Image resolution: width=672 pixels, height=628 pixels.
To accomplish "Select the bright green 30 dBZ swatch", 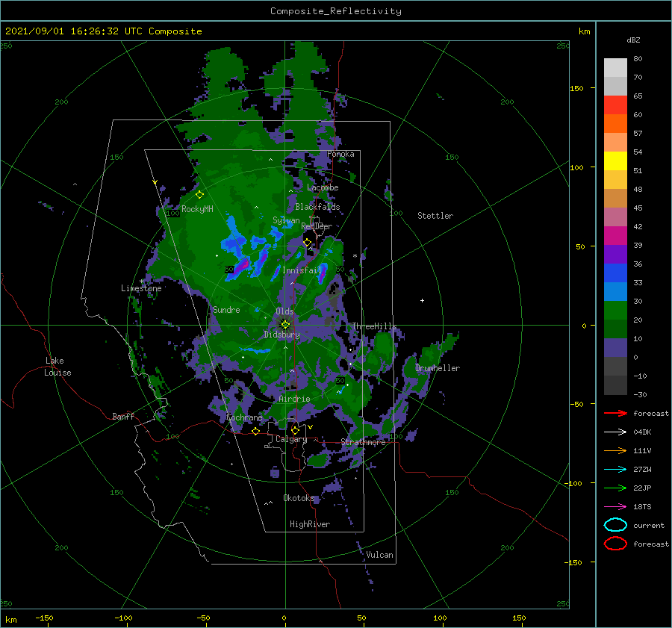I will tap(615, 311).
